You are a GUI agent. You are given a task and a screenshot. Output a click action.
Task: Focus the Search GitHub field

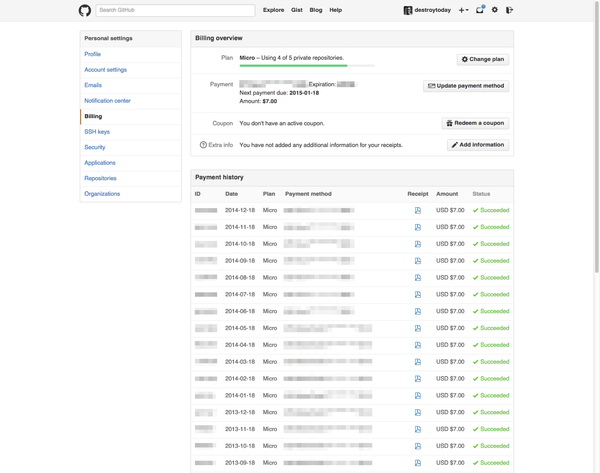(175, 10)
